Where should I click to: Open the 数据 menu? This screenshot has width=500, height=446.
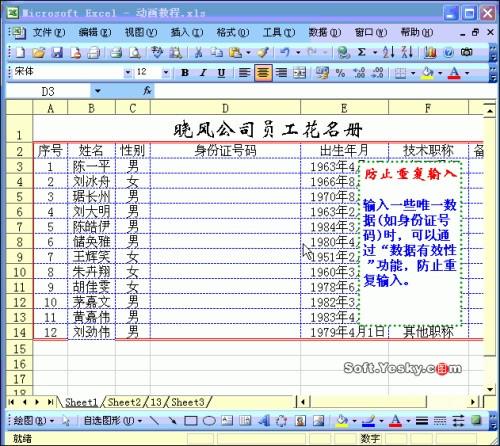pos(324,32)
